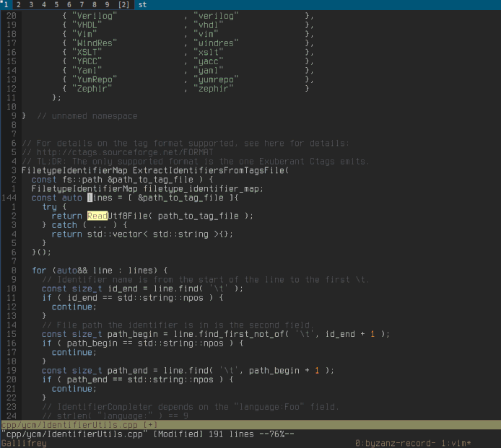Click the '[Modified] 191 lines' message
The image size is (501, 448).
pyautogui.click(x=204, y=434)
